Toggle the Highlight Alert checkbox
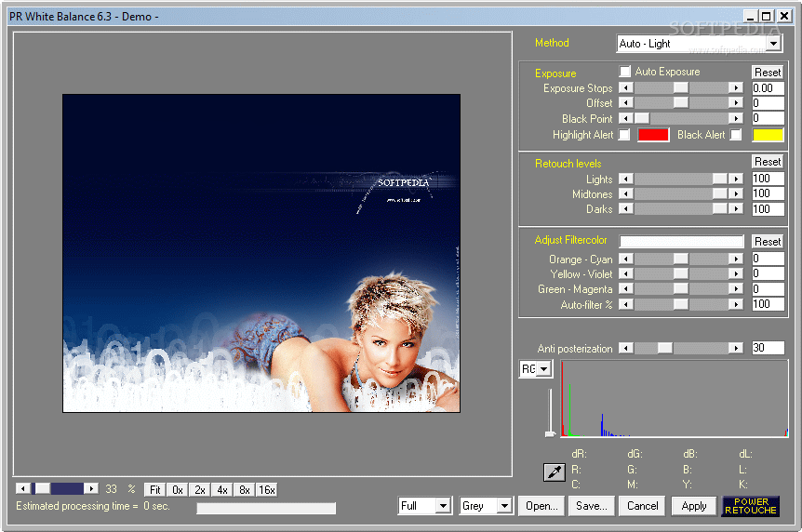Viewport: 802px width, 532px height. tap(624, 135)
